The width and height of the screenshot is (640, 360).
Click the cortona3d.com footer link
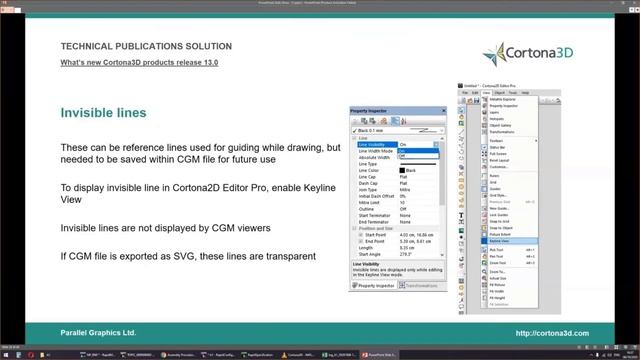pyautogui.click(x=552, y=333)
